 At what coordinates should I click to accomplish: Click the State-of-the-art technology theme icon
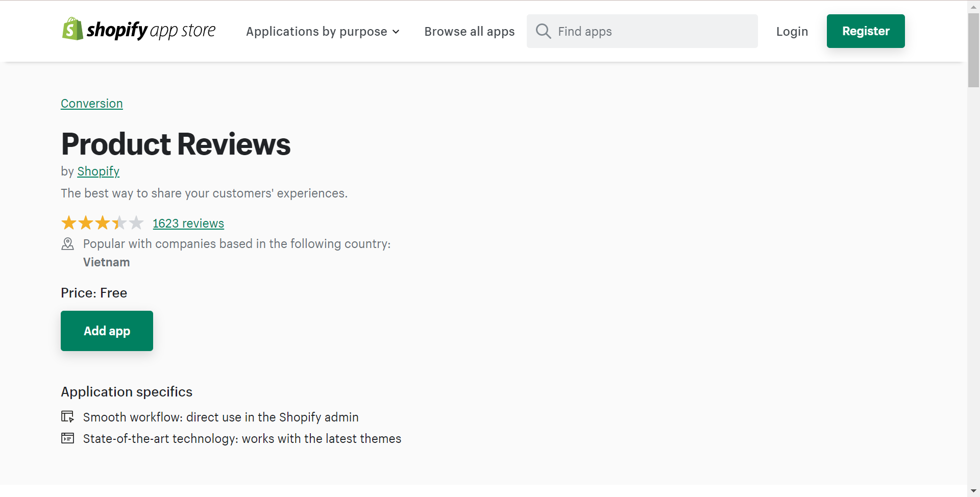point(67,438)
